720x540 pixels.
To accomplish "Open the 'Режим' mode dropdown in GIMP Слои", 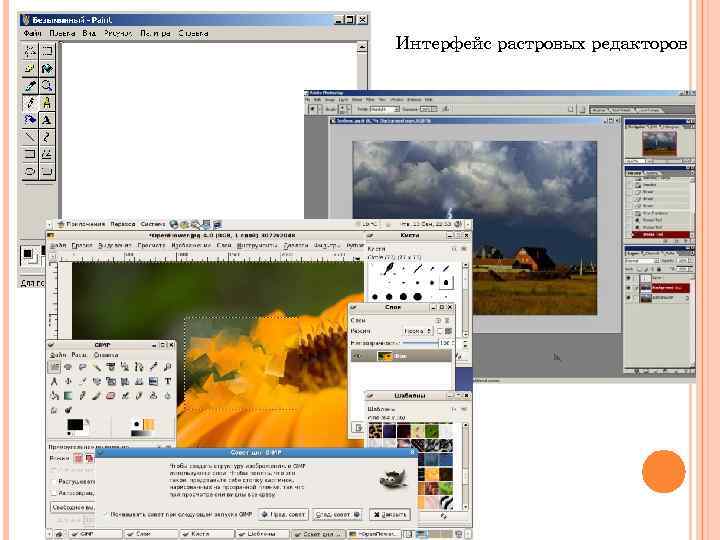I will click(x=418, y=331).
